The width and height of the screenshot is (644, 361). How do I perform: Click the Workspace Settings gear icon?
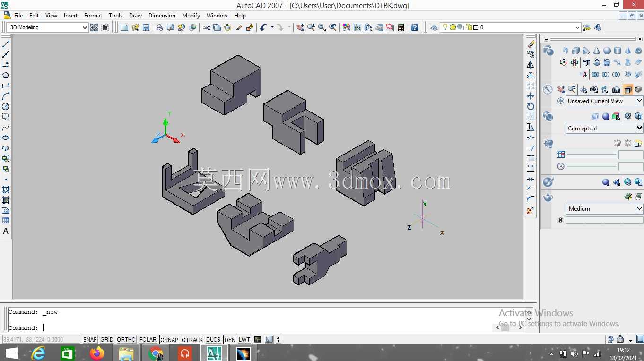pyautogui.click(x=94, y=27)
